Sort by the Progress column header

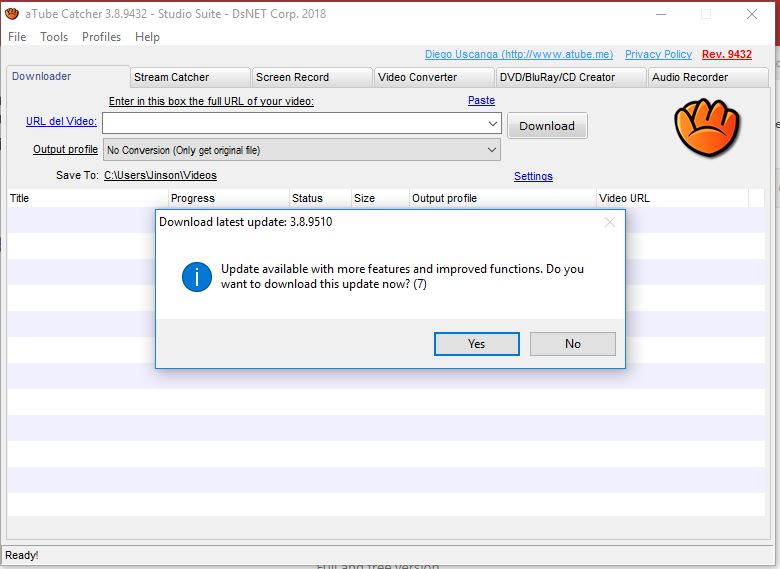pyautogui.click(x=229, y=198)
